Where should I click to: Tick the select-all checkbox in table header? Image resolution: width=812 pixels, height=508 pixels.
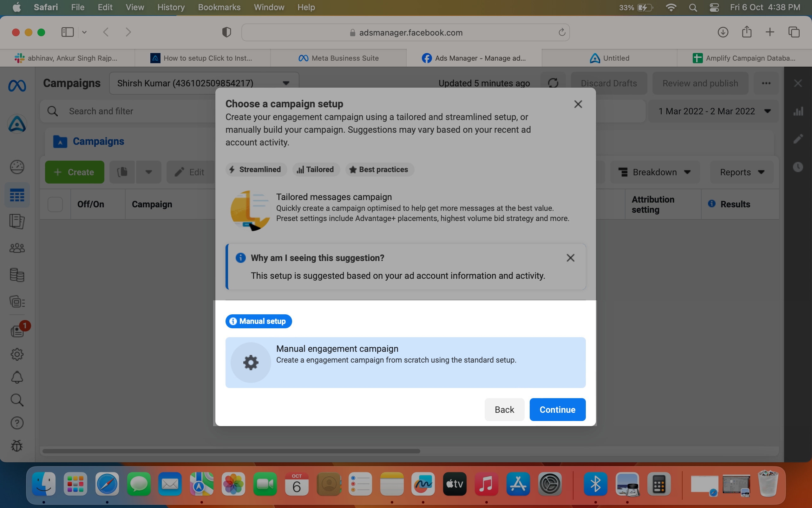[55, 204]
